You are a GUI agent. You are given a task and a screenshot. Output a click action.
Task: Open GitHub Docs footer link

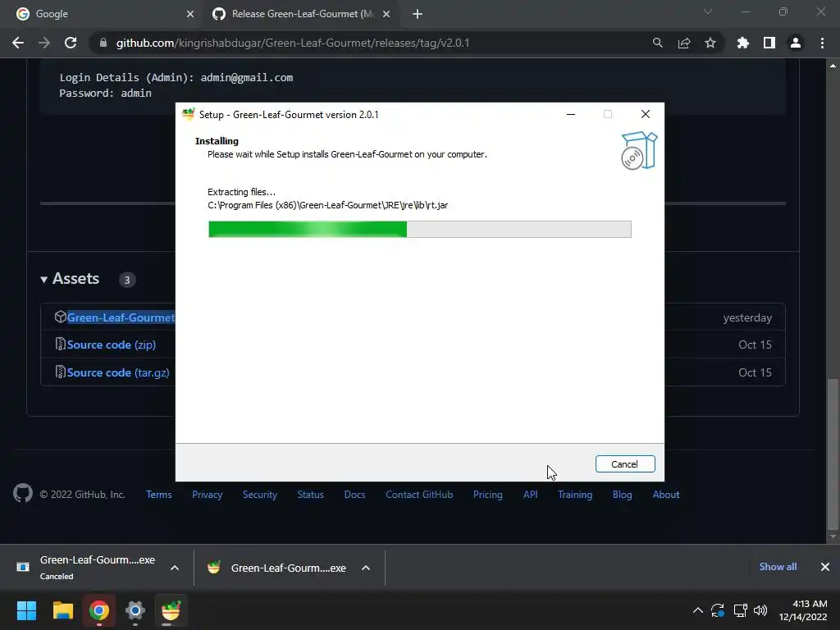(354, 495)
